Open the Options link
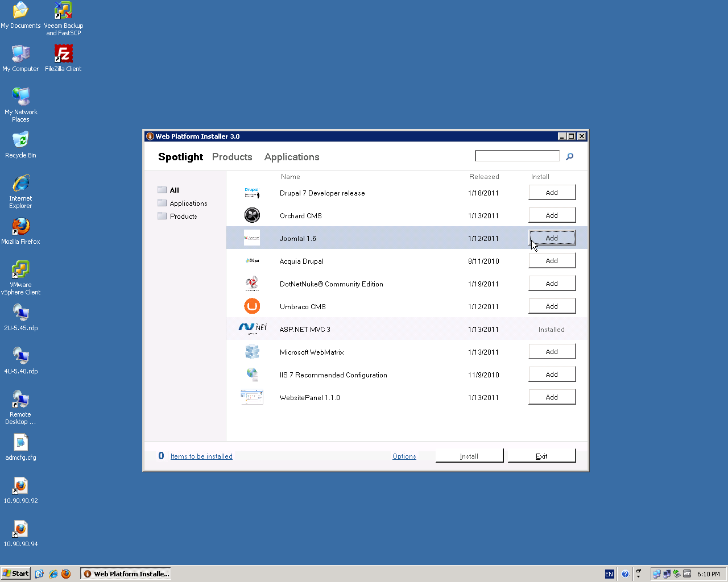Viewport: 728px width, 582px height. (x=404, y=456)
